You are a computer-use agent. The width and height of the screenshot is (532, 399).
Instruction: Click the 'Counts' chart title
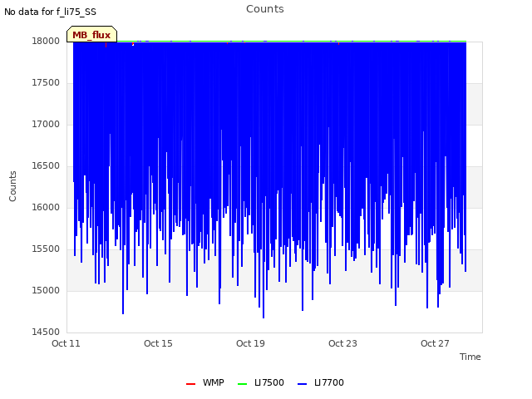265,9
